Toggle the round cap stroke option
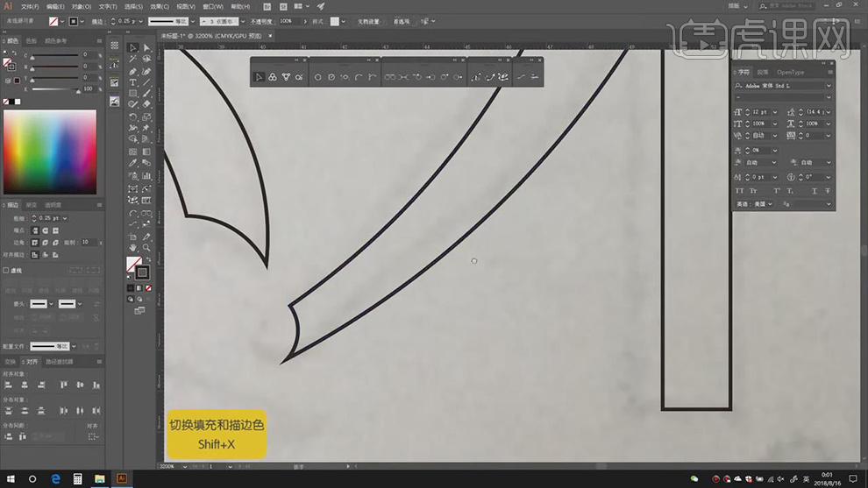 point(44,230)
